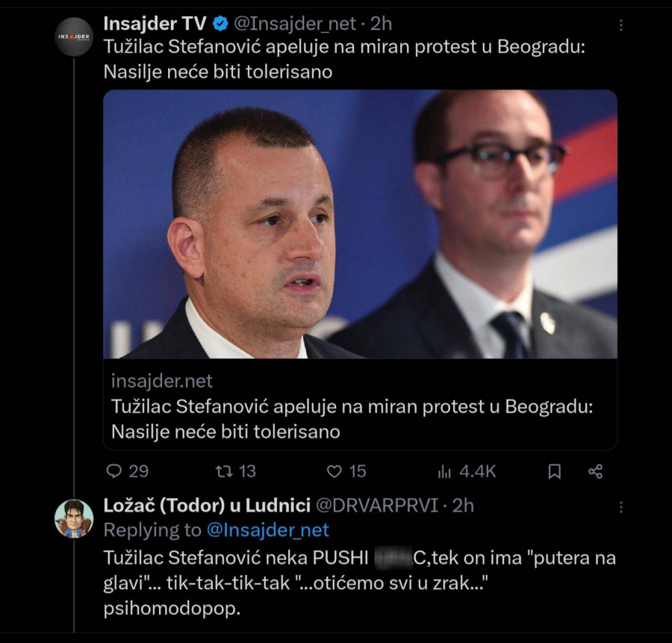Follow the @Insajder_net mention in the reply
This screenshot has height=643, width=672.
[x=267, y=530]
